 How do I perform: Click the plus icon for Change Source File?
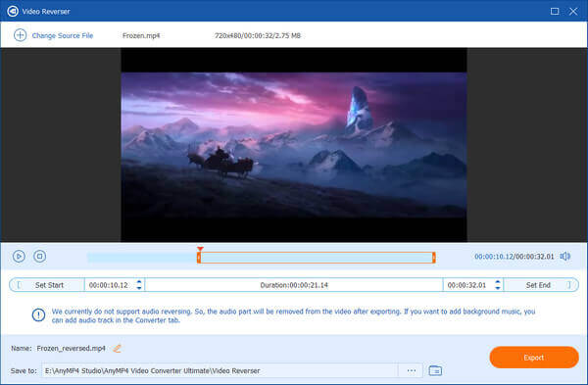[x=20, y=35]
